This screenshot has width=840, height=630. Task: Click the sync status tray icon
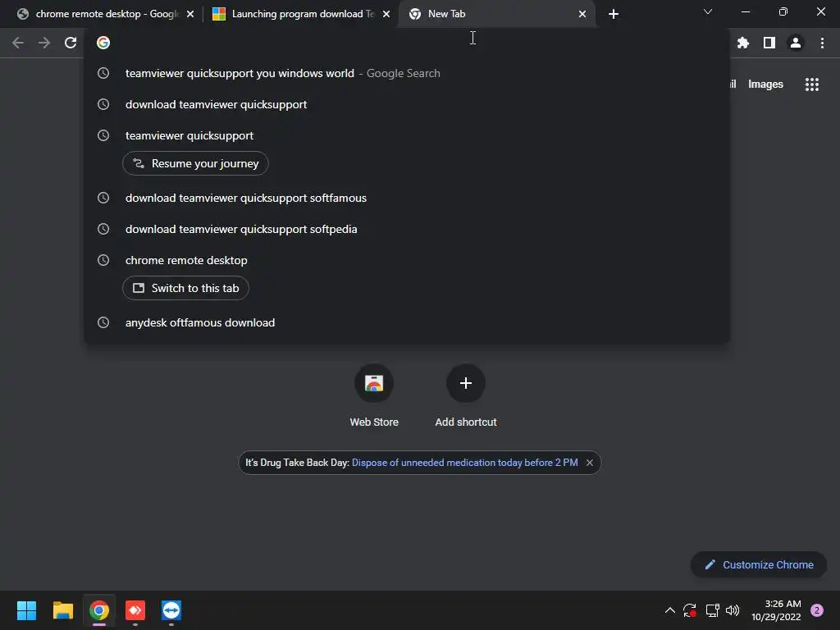tap(690, 610)
